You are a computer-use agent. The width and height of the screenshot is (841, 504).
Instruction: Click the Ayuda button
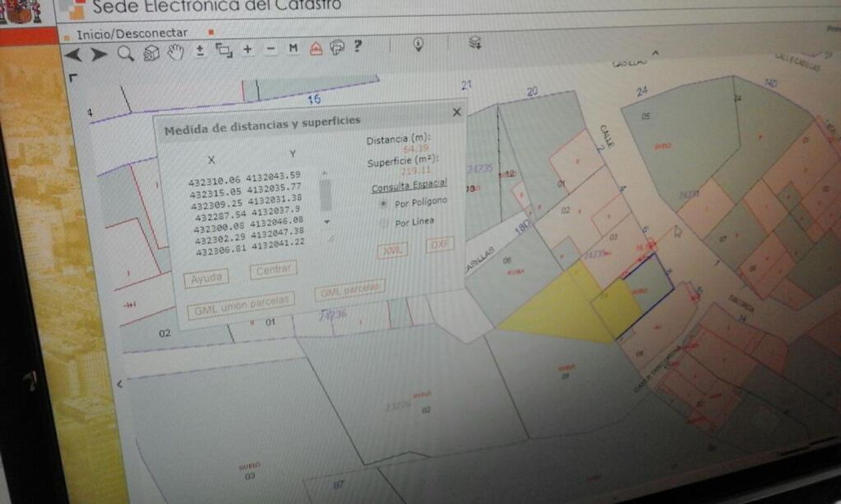click(206, 278)
